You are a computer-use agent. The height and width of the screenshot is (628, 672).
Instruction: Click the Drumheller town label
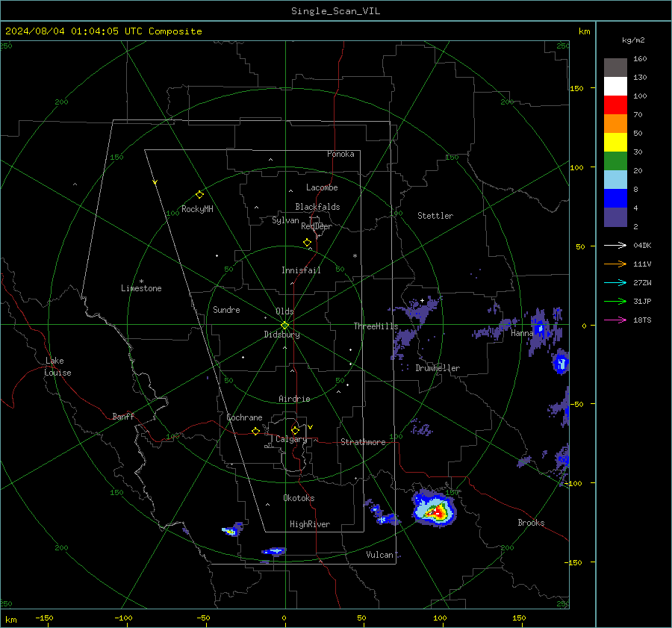click(438, 368)
